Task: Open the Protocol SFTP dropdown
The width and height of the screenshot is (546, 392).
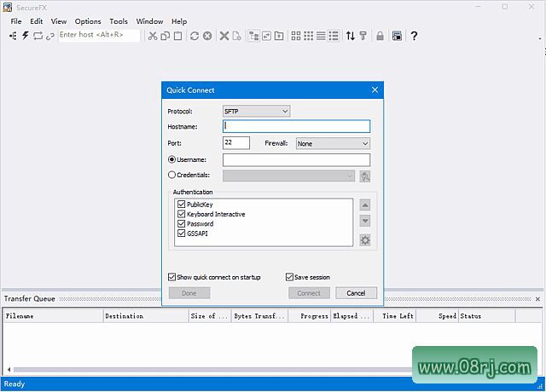Action: 256,111
